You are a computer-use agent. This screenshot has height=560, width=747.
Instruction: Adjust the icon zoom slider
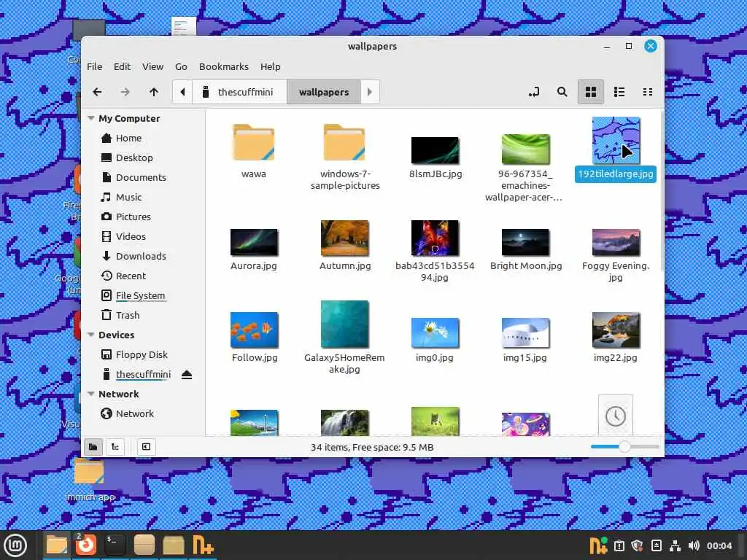624,447
